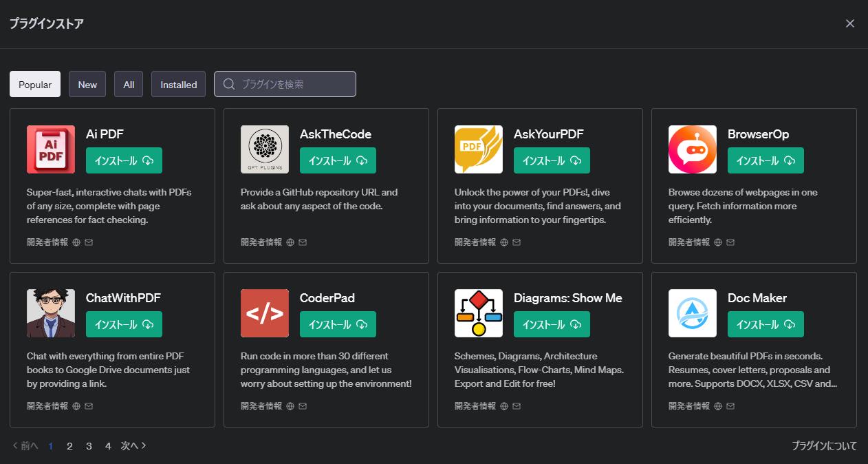Install the Diagrams: Show Me plugin

(552, 324)
